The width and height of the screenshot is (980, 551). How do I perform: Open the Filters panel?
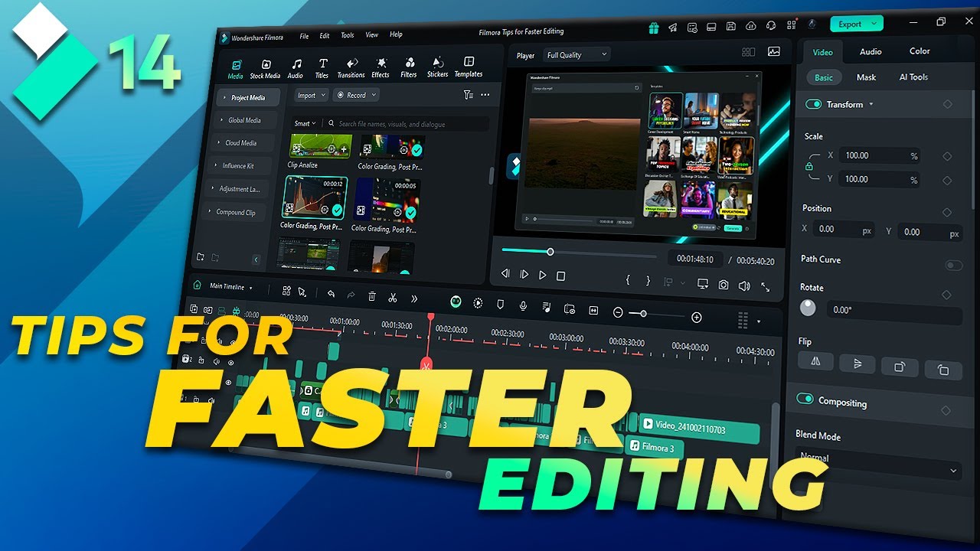[x=409, y=68]
